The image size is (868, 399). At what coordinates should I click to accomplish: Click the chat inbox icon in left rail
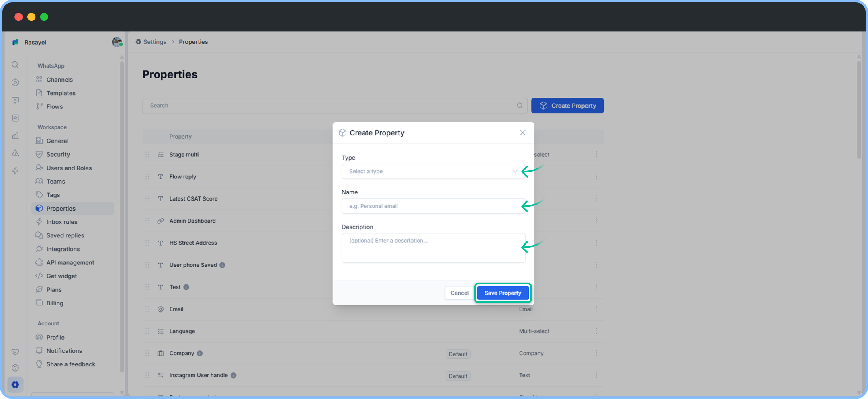click(x=15, y=100)
